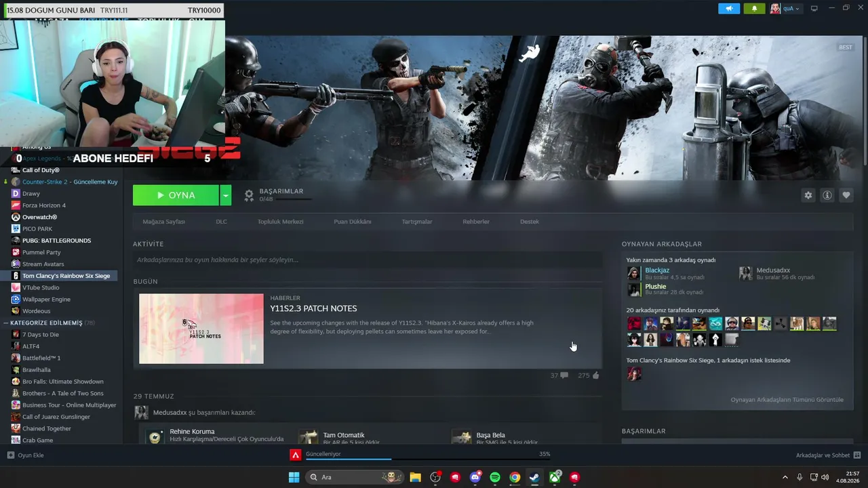Select VTube Studio in the library
868x488 pixels.
(x=41, y=287)
